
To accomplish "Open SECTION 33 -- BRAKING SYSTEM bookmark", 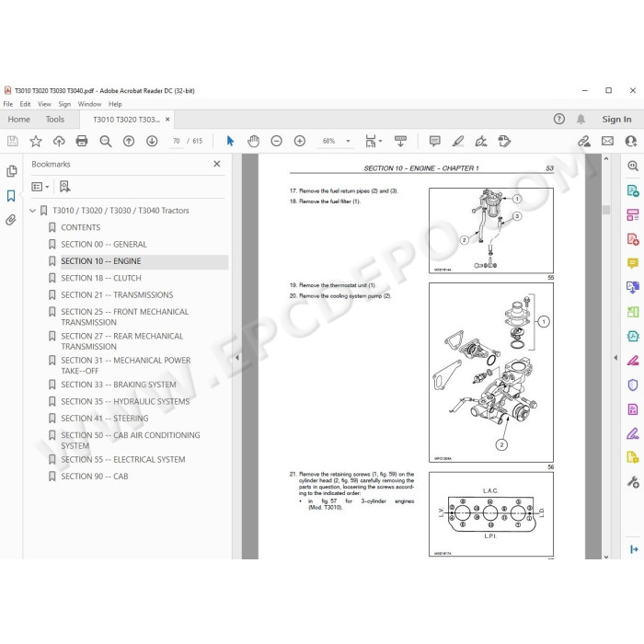I will tap(119, 385).
